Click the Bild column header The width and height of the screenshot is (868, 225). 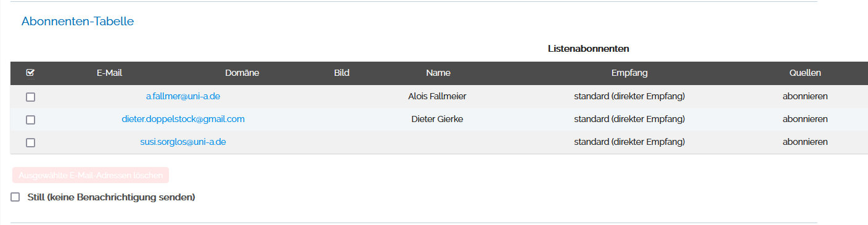click(x=342, y=73)
